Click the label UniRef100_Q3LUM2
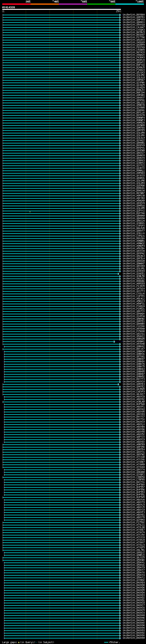 pyautogui.click(x=133, y=75)
